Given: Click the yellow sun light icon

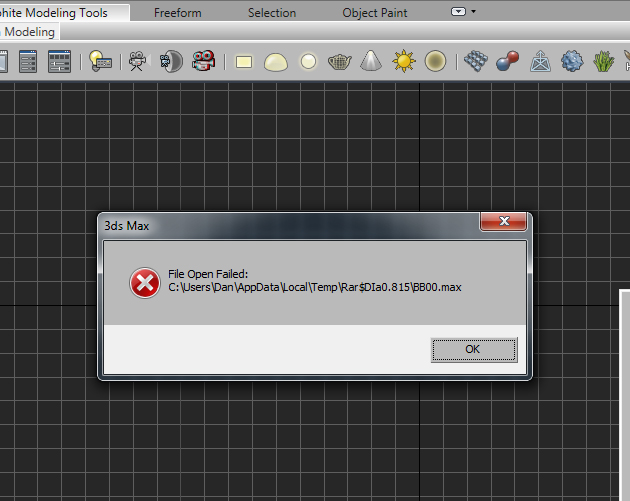Looking at the screenshot, I should tap(404, 62).
